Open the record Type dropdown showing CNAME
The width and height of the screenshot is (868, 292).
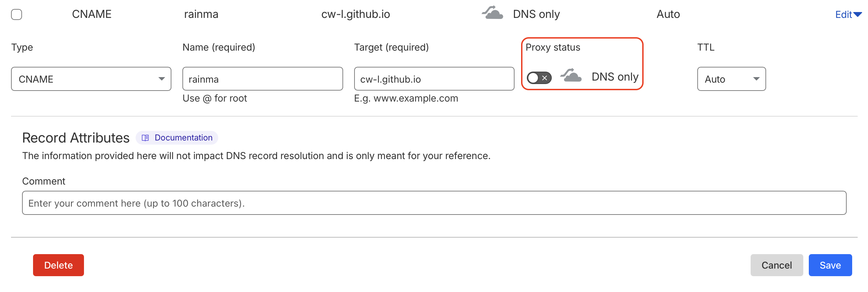(x=91, y=79)
